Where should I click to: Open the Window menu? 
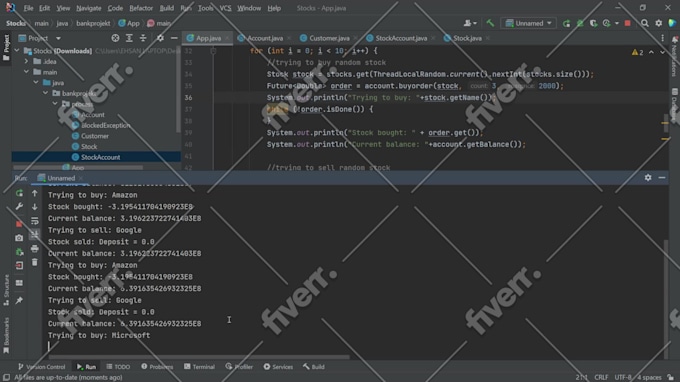tap(249, 8)
